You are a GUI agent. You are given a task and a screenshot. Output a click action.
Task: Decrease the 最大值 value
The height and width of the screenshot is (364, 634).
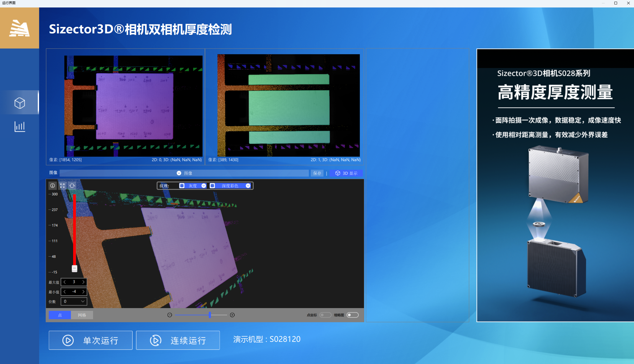(x=65, y=282)
